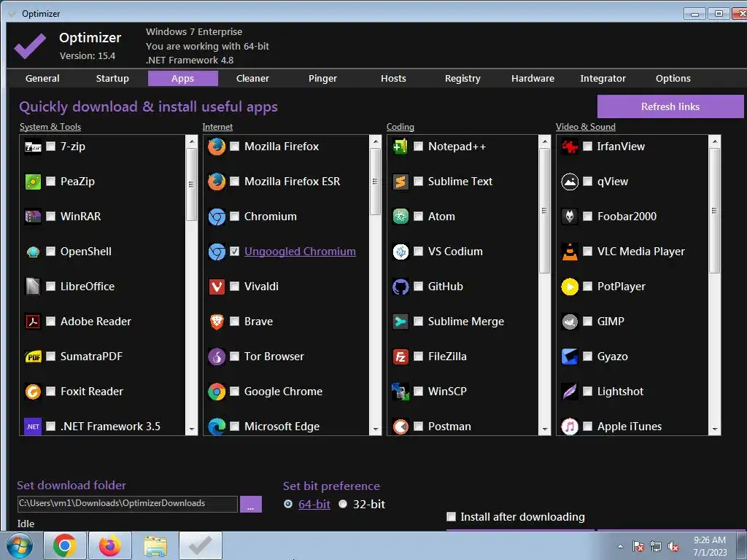Click the Postman icon
The width and height of the screenshot is (747, 560).
pyautogui.click(x=400, y=427)
